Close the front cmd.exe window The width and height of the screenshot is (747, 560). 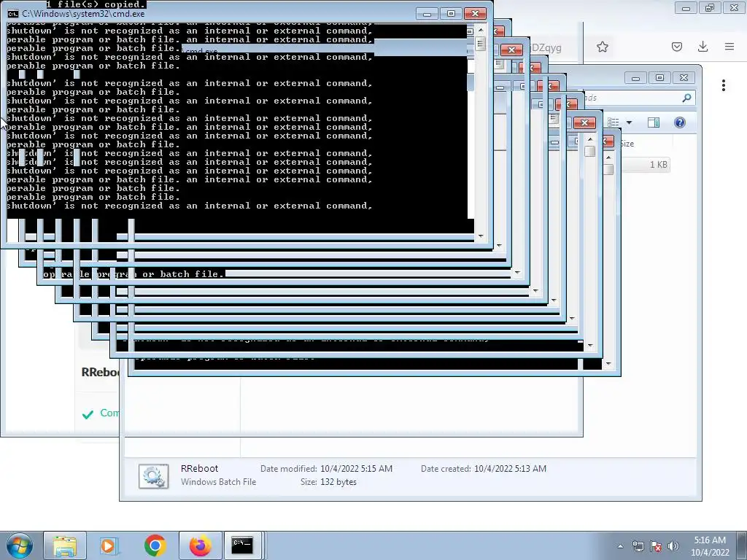[x=475, y=14]
